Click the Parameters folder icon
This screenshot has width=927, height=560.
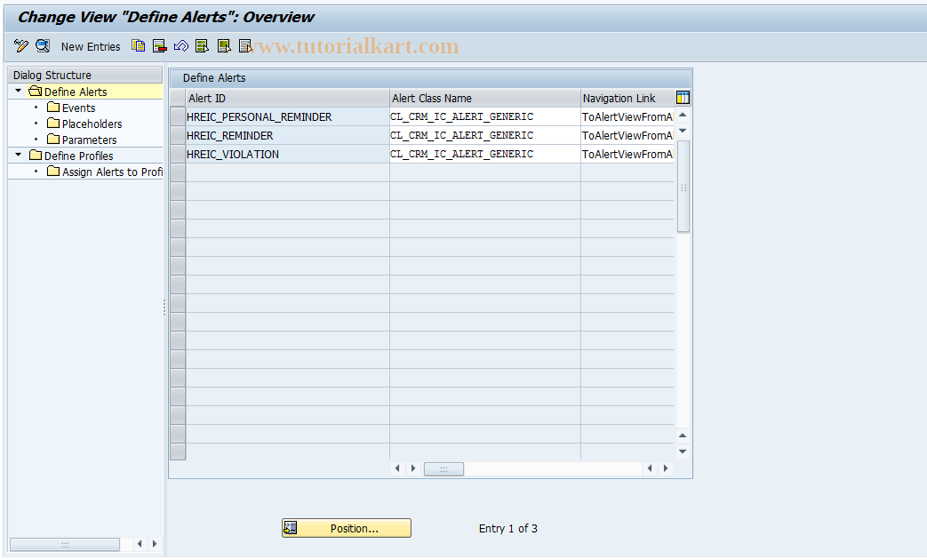pos(53,139)
